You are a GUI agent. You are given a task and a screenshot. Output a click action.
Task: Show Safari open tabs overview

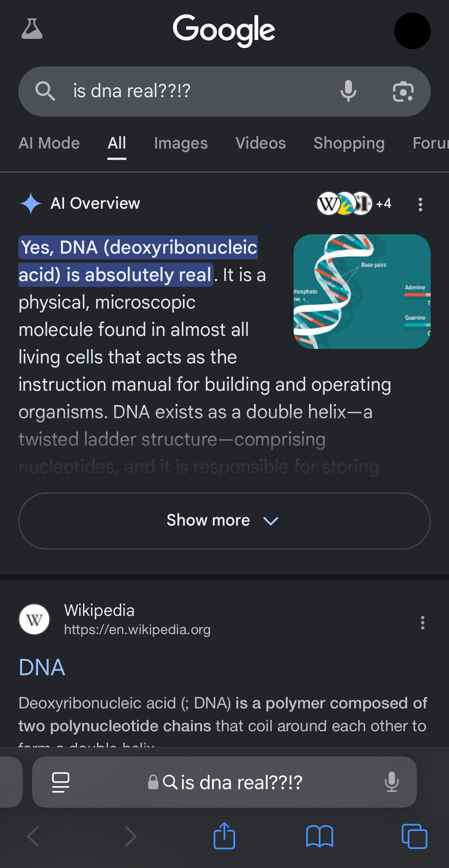click(x=414, y=836)
